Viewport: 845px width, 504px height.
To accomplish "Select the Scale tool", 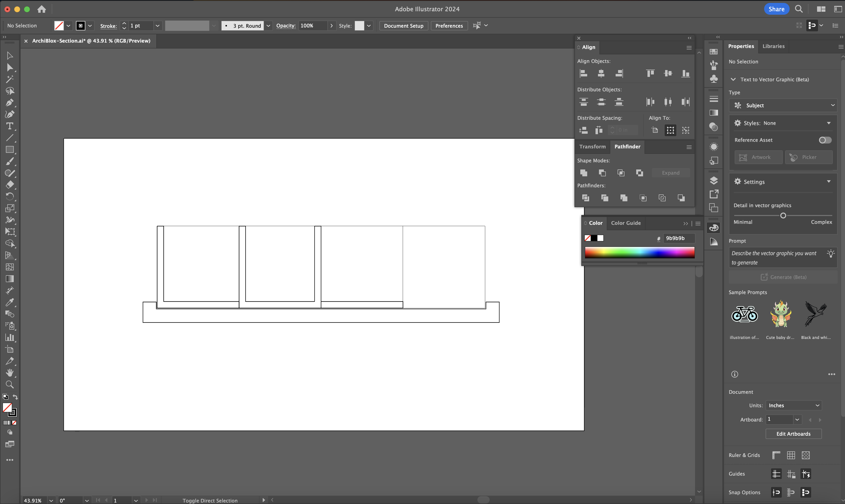I will click(10, 208).
